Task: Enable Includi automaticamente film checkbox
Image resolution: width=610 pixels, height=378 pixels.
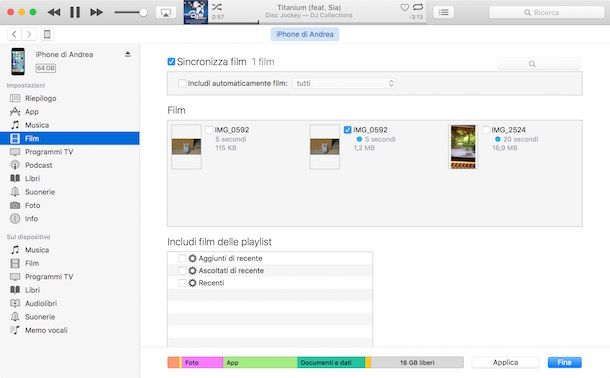Action: pos(182,83)
